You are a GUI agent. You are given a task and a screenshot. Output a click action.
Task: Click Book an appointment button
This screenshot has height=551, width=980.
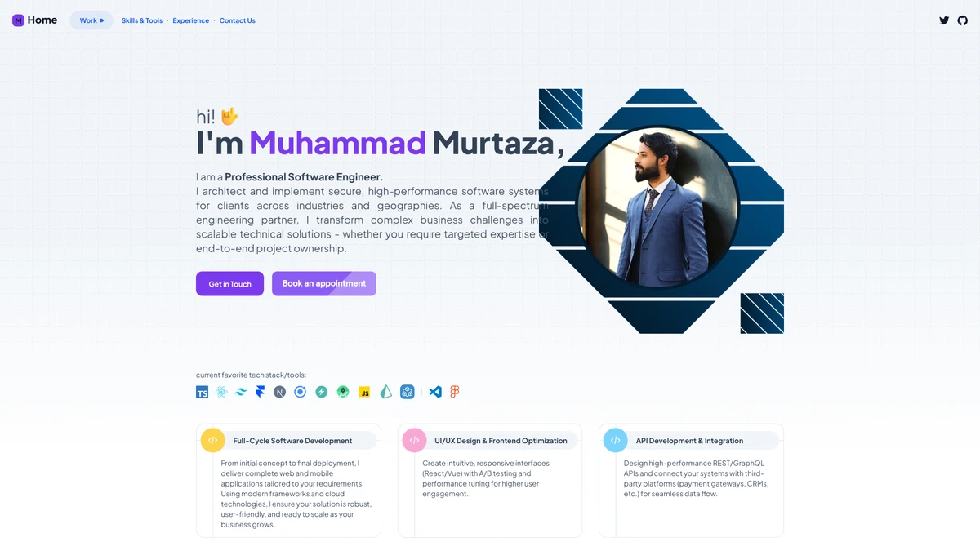coord(324,283)
